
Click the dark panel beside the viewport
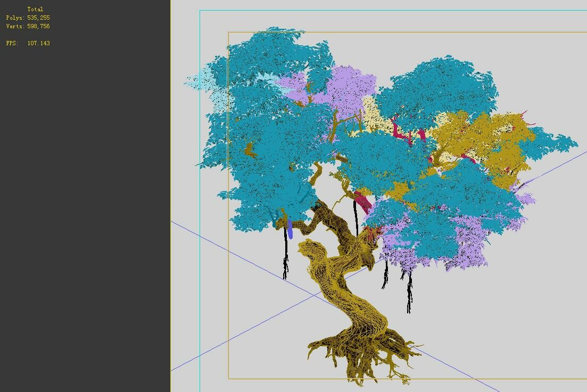click(85, 213)
